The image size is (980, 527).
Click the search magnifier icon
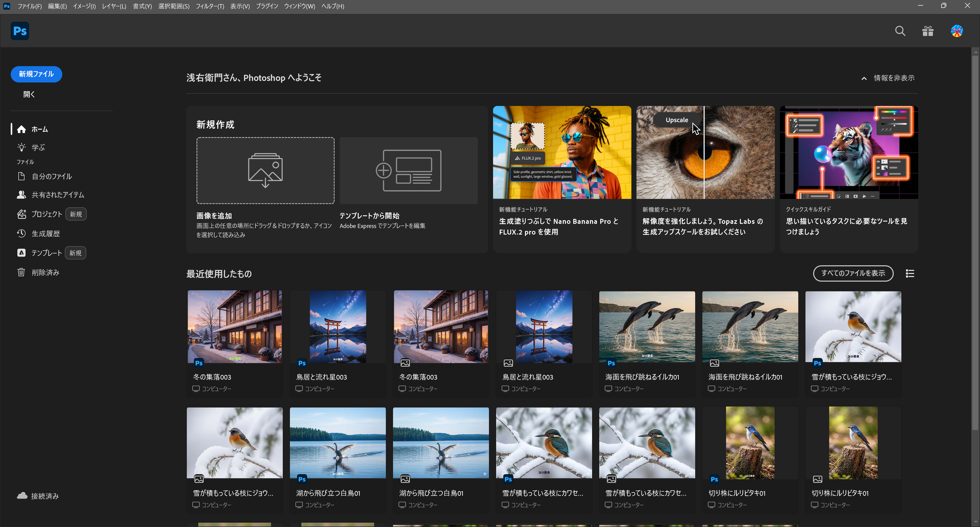(900, 31)
